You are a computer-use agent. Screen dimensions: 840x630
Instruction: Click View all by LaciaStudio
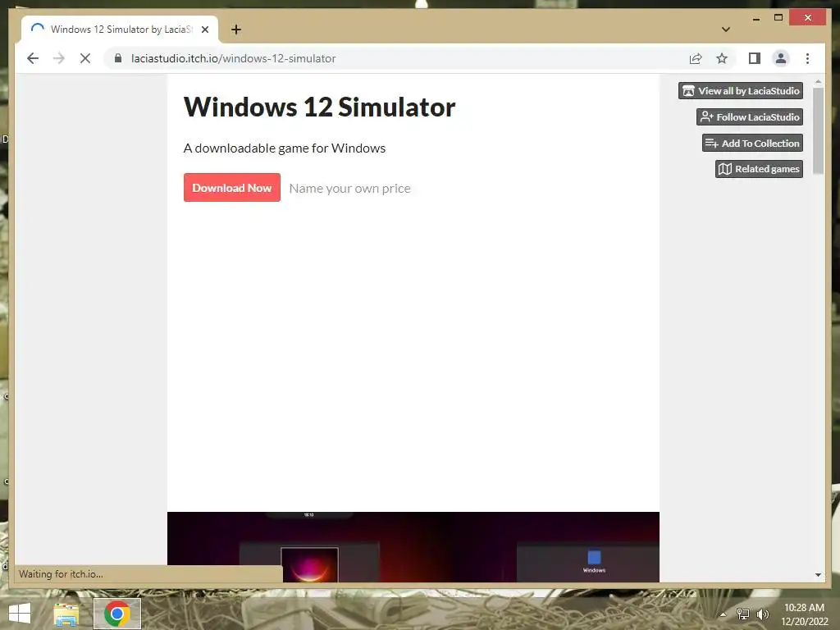coord(741,90)
